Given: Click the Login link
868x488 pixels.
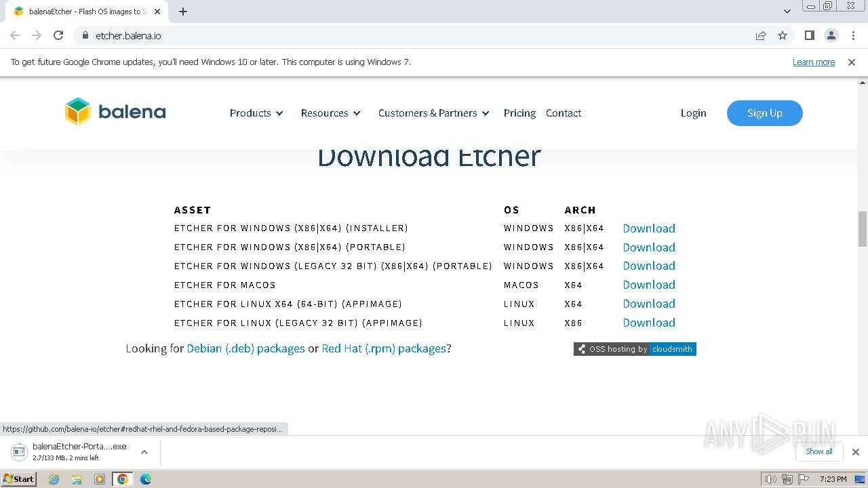Looking at the screenshot, I should 693,113.
